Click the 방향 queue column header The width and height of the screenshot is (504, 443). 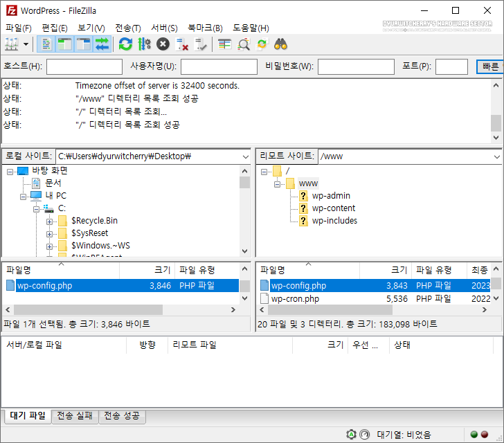click(147, 345)
